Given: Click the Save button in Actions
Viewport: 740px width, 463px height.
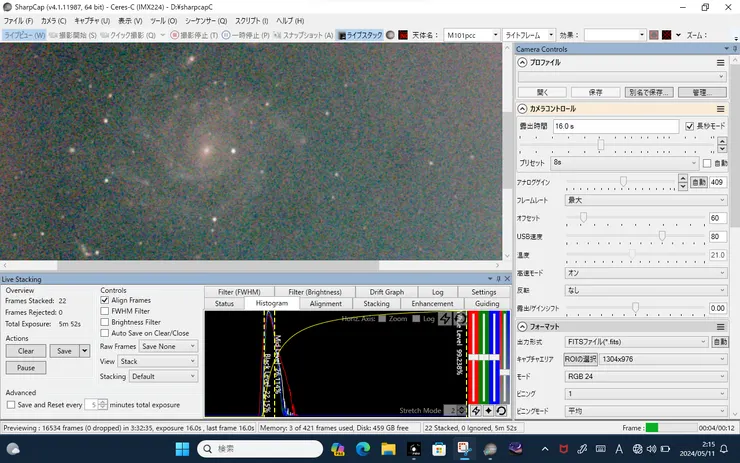Looking at the screenshot, I should 65,351.
